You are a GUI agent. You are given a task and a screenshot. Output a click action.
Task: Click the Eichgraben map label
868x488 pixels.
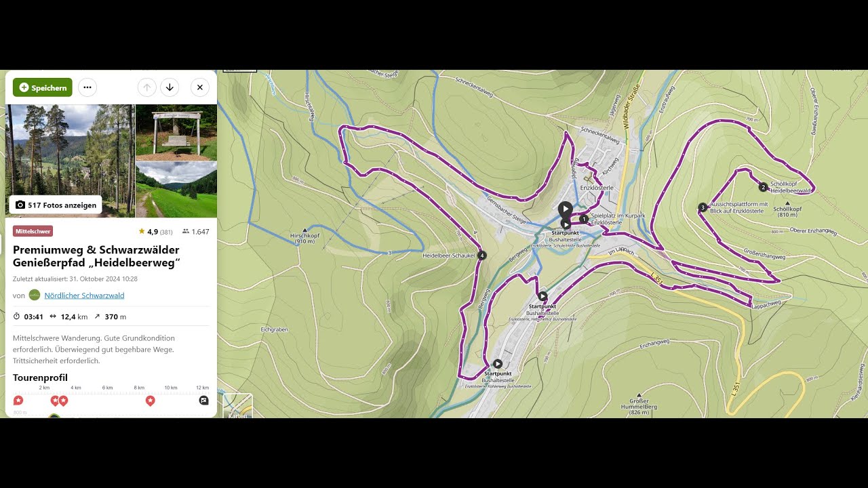(274, 329)
